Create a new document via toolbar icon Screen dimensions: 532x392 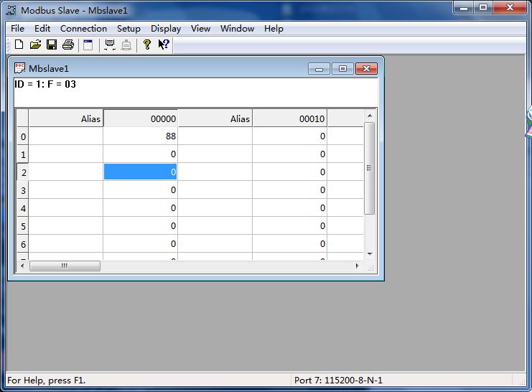(x=19, y=45)
